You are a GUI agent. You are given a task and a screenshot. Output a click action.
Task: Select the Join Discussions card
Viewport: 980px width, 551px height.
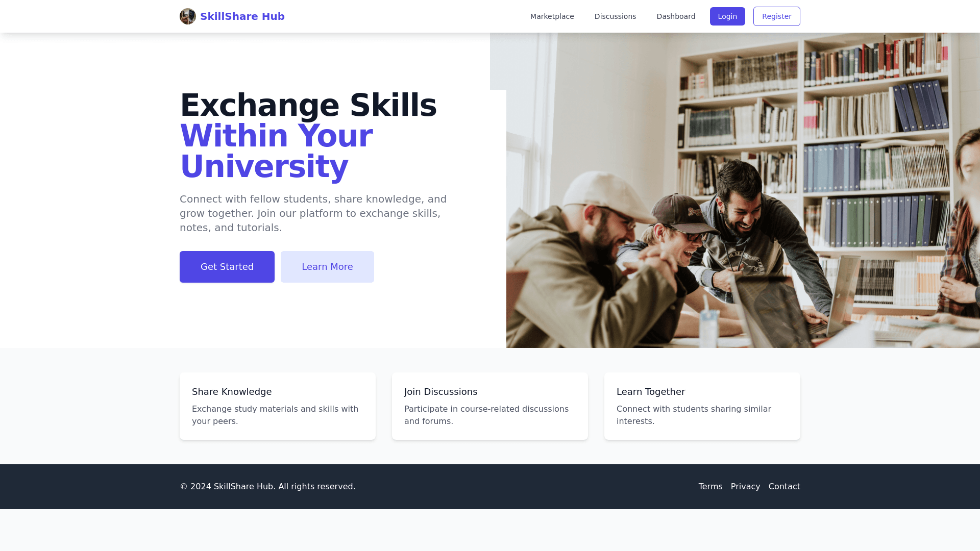coord(490,406)
